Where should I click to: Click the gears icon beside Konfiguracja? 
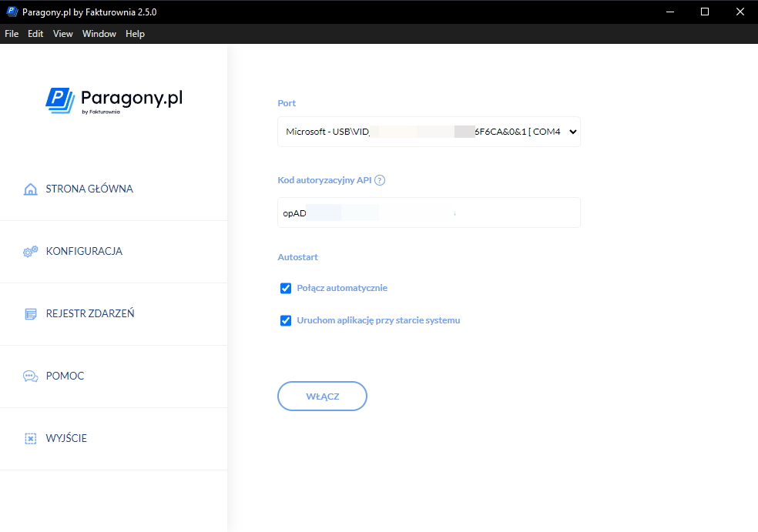[31, 251]
